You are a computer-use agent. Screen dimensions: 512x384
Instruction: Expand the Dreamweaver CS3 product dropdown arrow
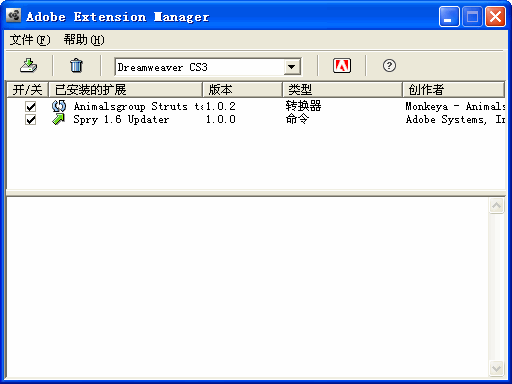(291, 67)
